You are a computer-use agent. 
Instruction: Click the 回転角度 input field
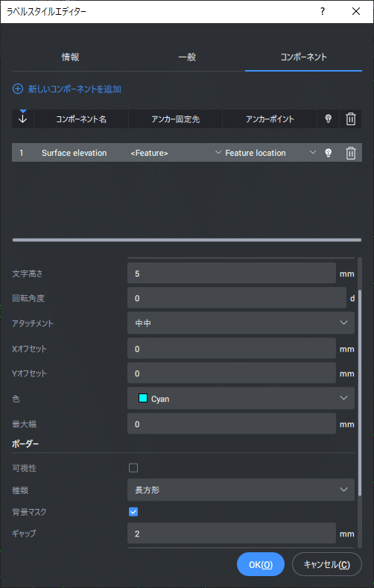pyautogui.click(x=237, y=298)
